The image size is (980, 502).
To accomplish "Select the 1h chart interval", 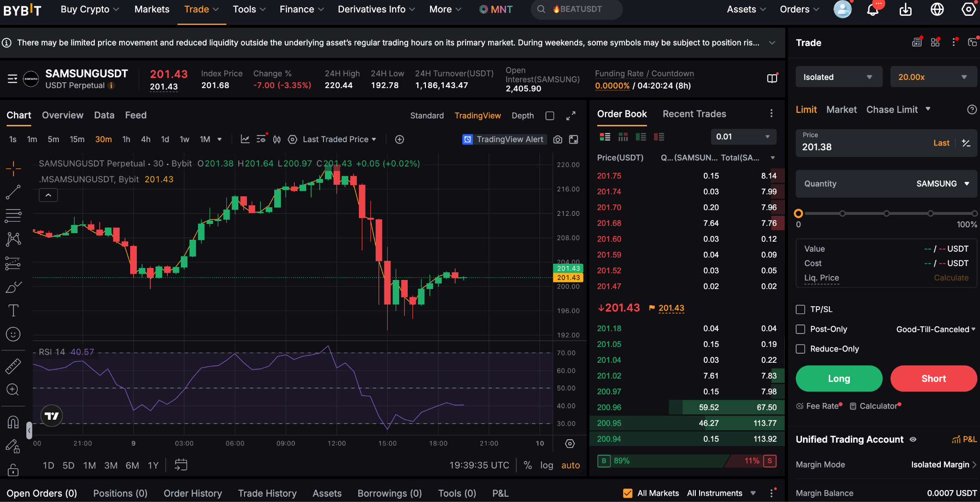I will pyautogui.click(x=126, y=139).
